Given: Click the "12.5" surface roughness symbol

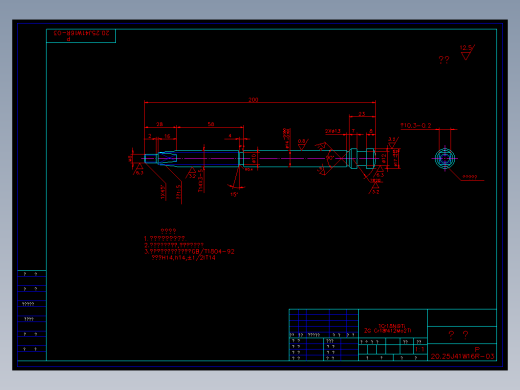Looking at the screenshot, I should (x=467, y=52).
